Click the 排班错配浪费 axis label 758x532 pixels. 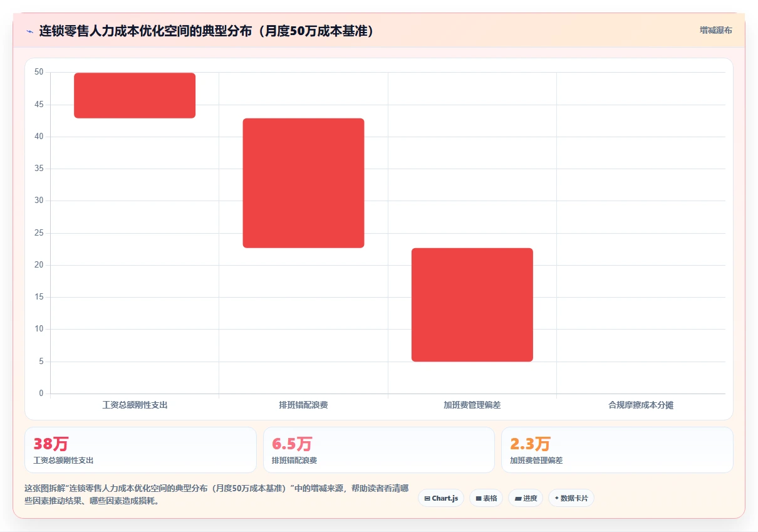point(303,405)
